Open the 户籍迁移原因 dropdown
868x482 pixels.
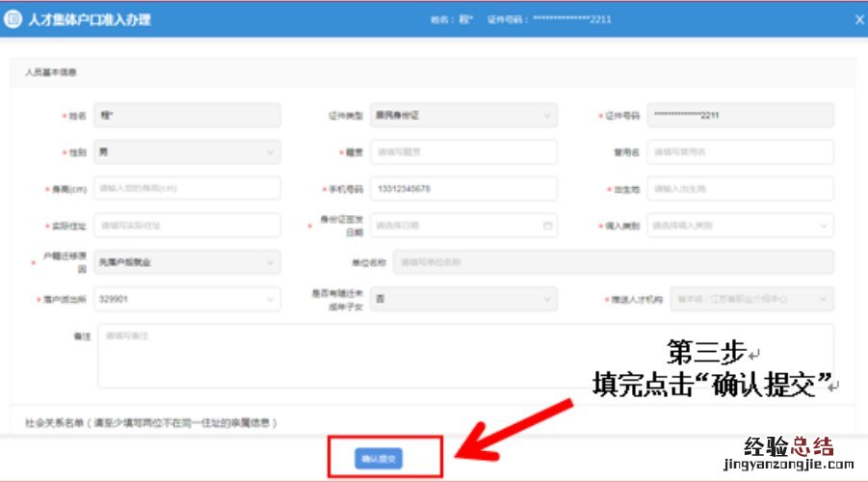269,262
